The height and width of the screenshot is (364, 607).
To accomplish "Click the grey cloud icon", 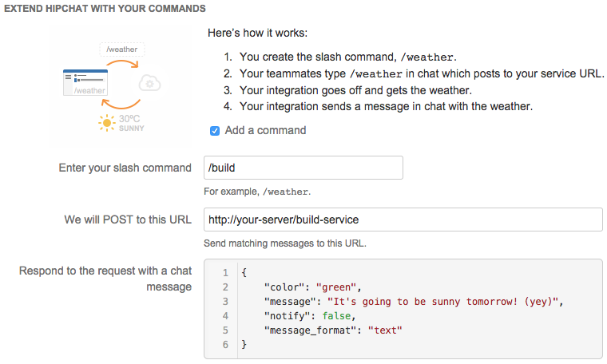I will [148, 83].
